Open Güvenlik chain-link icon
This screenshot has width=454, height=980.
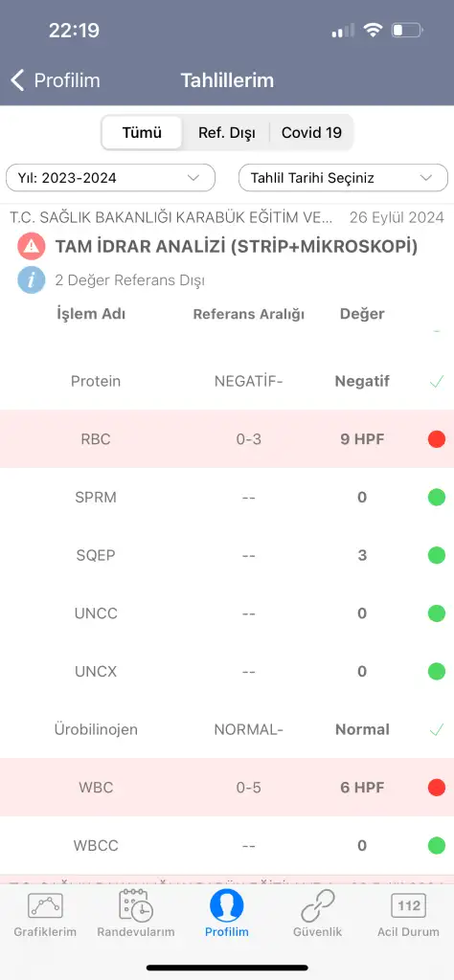tap(318, 905)
